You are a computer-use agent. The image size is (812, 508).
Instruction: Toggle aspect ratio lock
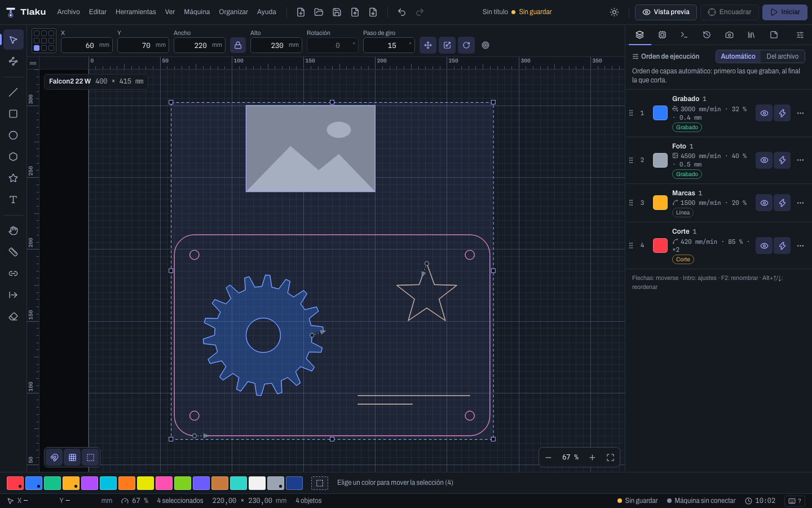[x=238, y=45]
